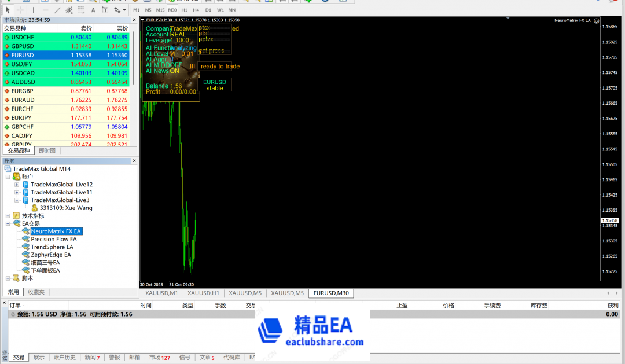This screenshot has height=364, width=625.
Task: Select the vertical line drawing tool
Action: coord(33,10)
